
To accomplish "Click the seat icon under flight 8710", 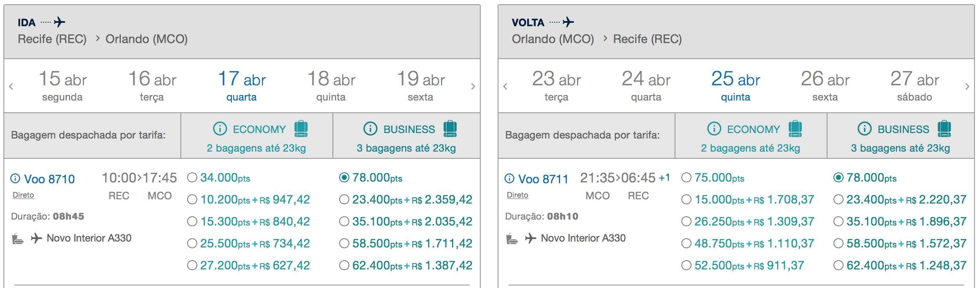I will point(17,239).
